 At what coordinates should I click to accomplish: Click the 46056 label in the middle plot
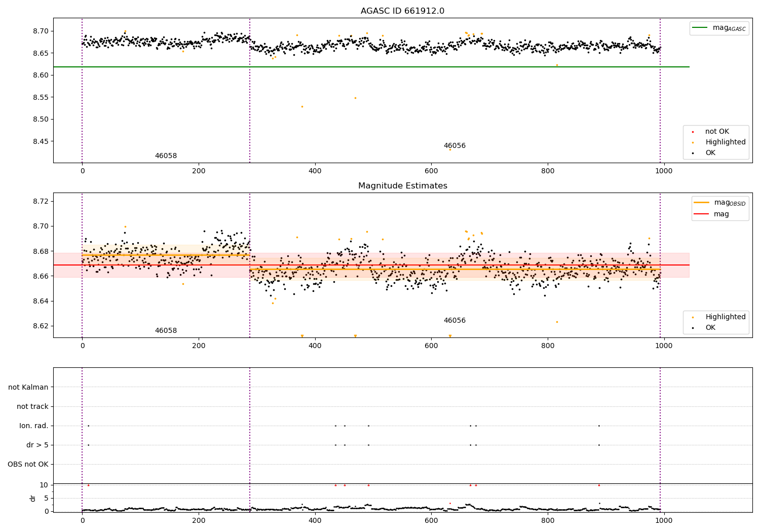click(x=454, y=321)
